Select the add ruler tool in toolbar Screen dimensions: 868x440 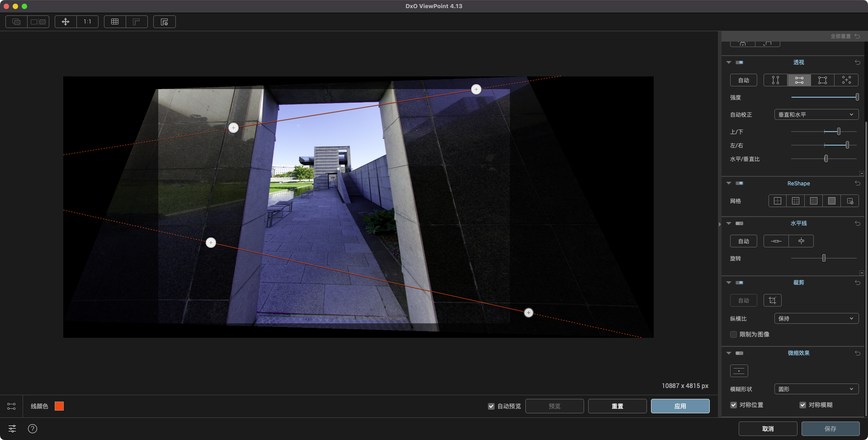(x=165, y=21)
